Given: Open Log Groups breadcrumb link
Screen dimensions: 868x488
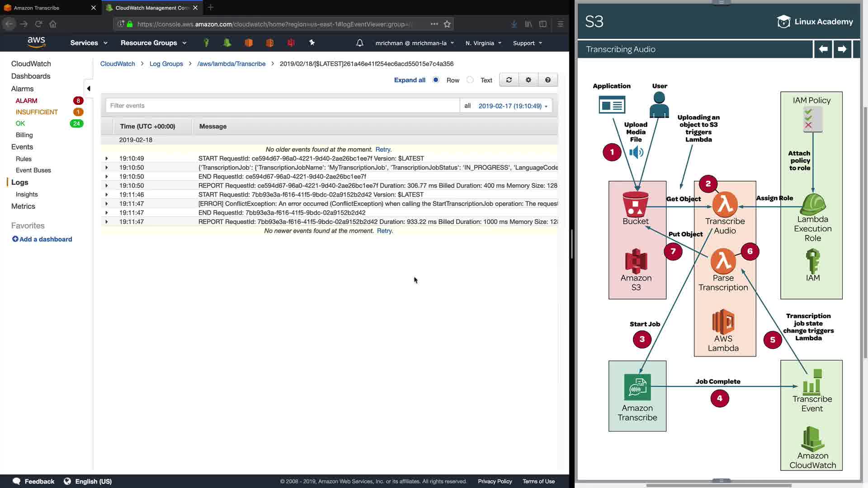Looking at the screenshot, I should 166,64.
